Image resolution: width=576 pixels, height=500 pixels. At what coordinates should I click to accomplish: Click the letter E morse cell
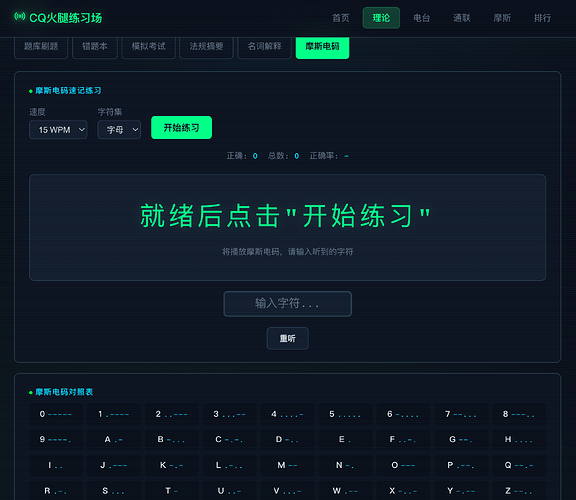(345, 439)
